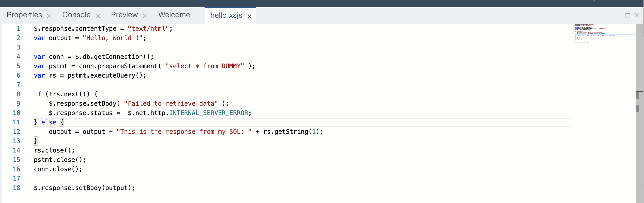Close the Properties tab
This screenshot has height=203, width=644.
(49, 16)
